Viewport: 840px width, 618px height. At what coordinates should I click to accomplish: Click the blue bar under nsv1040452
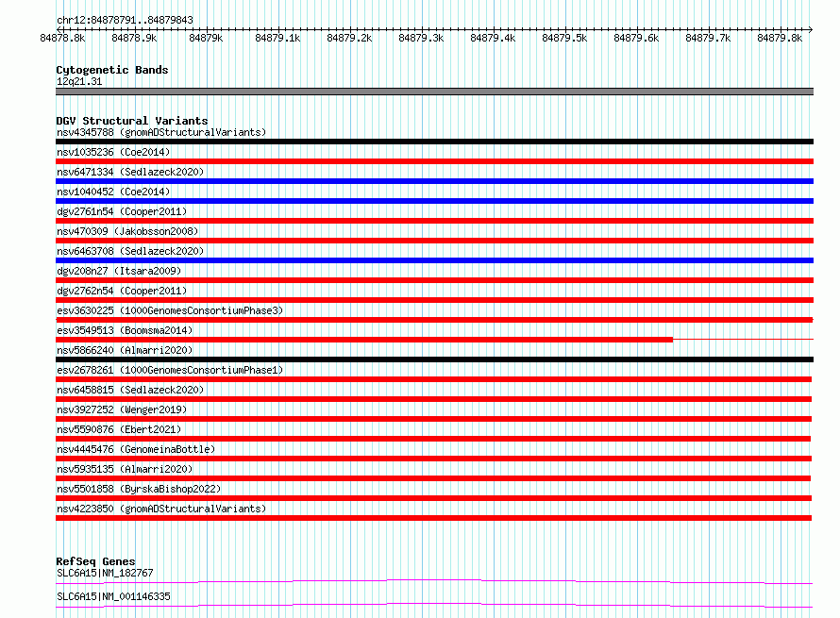[434, 201]
